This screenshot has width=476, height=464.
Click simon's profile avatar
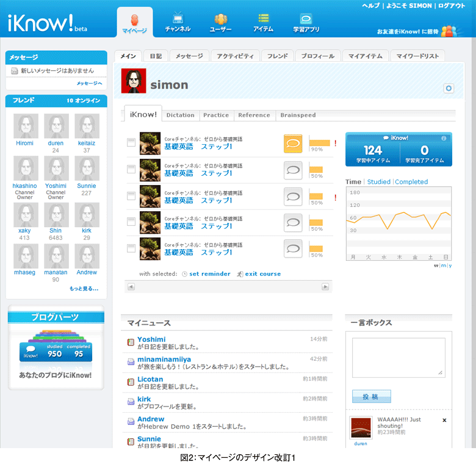134,81
